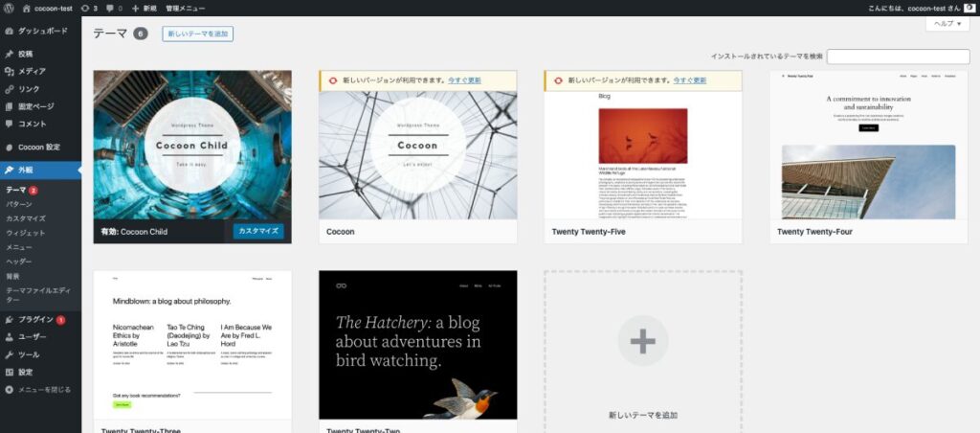Click the 新しいテーマを追加 button at top
Viewport: 980px width, 433px height.
pos(197,34)
